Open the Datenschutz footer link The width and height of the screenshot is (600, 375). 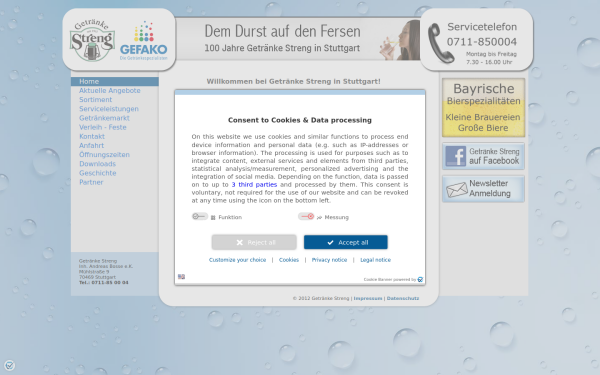coord(403,298)
